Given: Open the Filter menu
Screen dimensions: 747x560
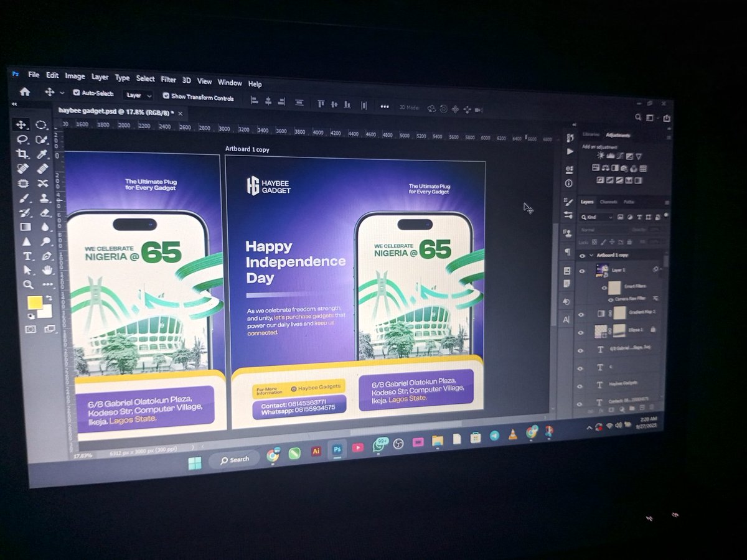Looking at the screenshot, I should coord(169,80).
